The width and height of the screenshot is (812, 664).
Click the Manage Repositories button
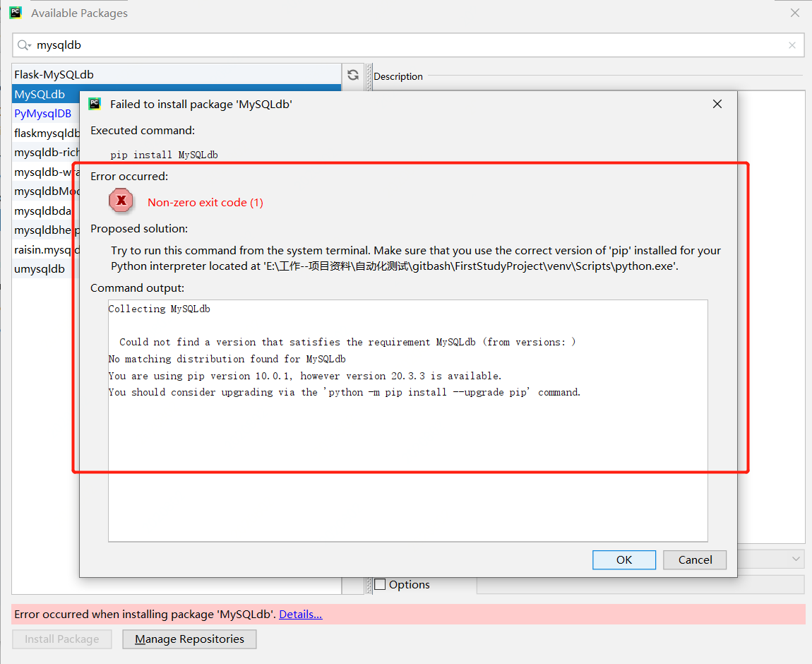click(189, 639)
